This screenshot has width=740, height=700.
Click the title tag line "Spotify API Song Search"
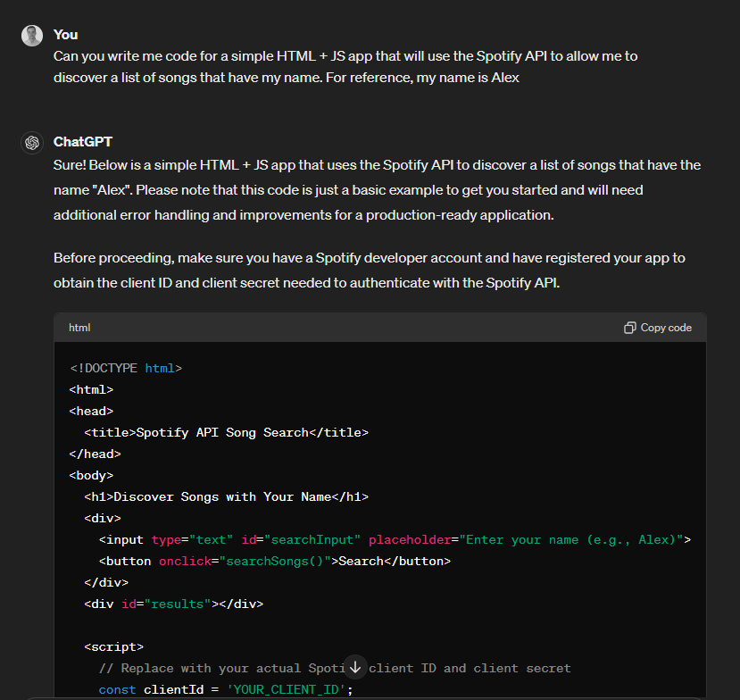226,432
